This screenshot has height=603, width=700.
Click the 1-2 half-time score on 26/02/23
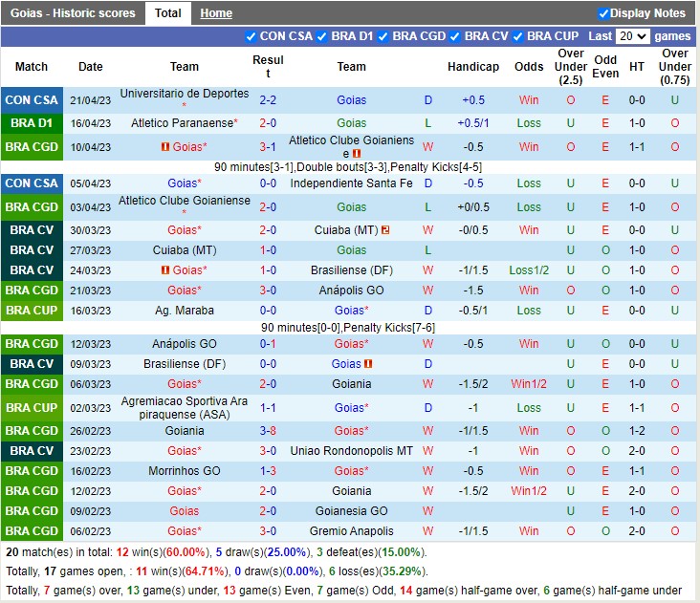point(637,431)
